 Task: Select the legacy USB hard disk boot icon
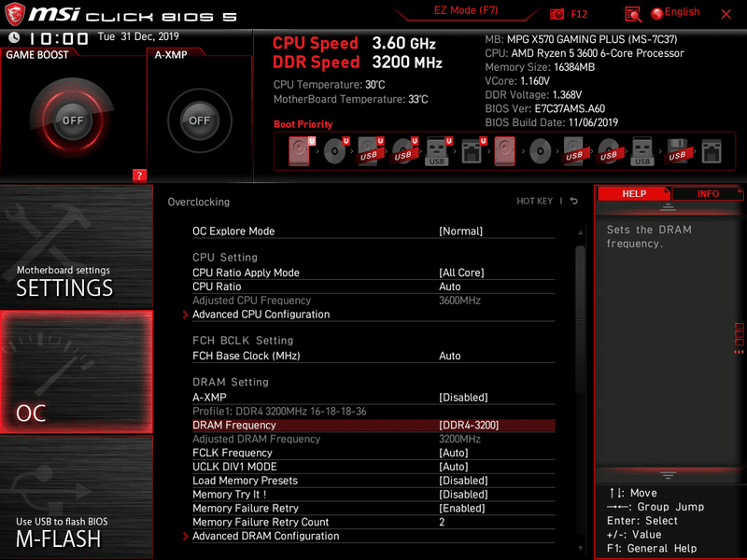click(574, 151)
